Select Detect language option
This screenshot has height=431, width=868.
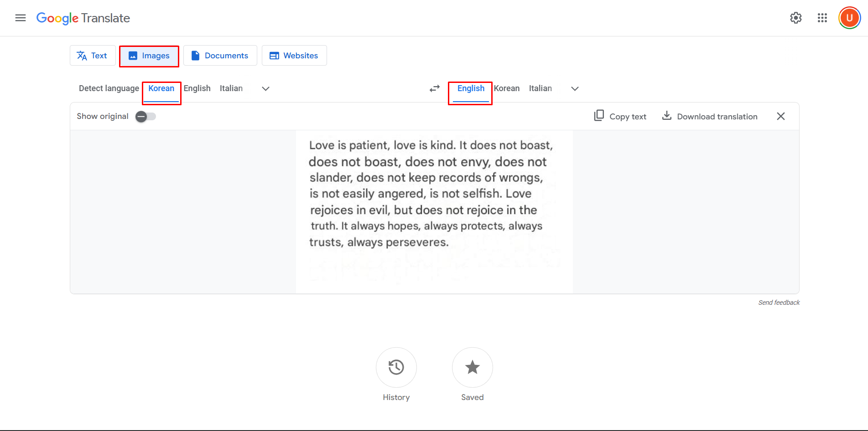(109, 88)
